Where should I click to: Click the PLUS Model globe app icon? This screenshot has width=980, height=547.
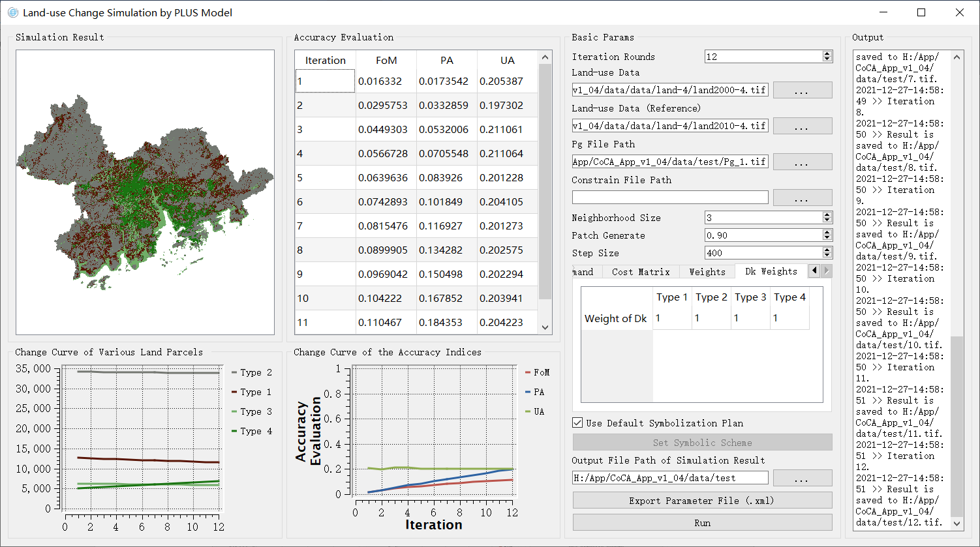coord(12,12)
